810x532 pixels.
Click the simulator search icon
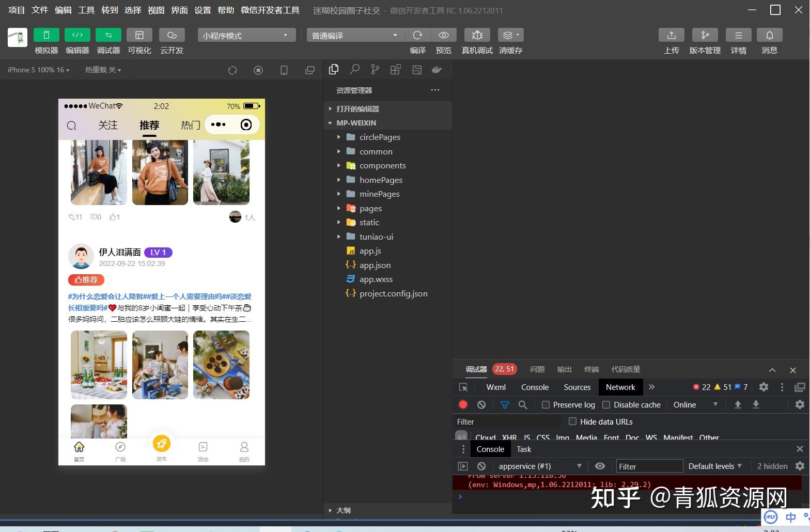click(x=72, y=126)
